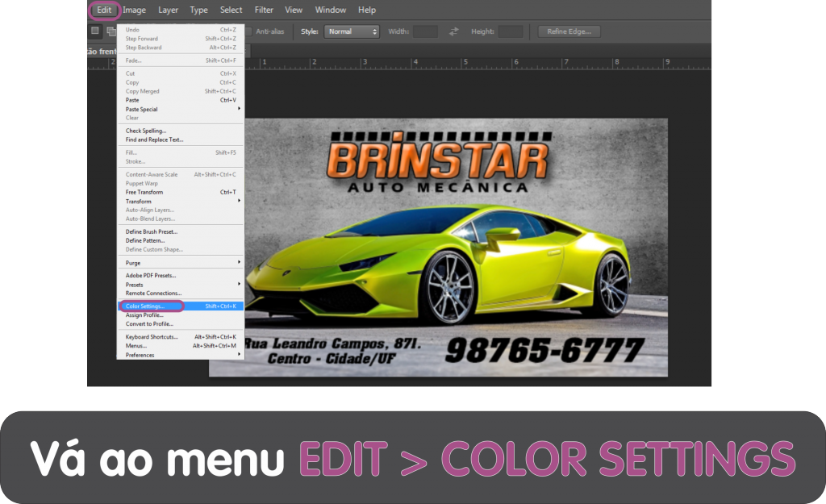Image resolution: width=826 pixels, height=504 pixels.
Task: Select Auto-Align Layers... entry
Action: pos(180,210)
